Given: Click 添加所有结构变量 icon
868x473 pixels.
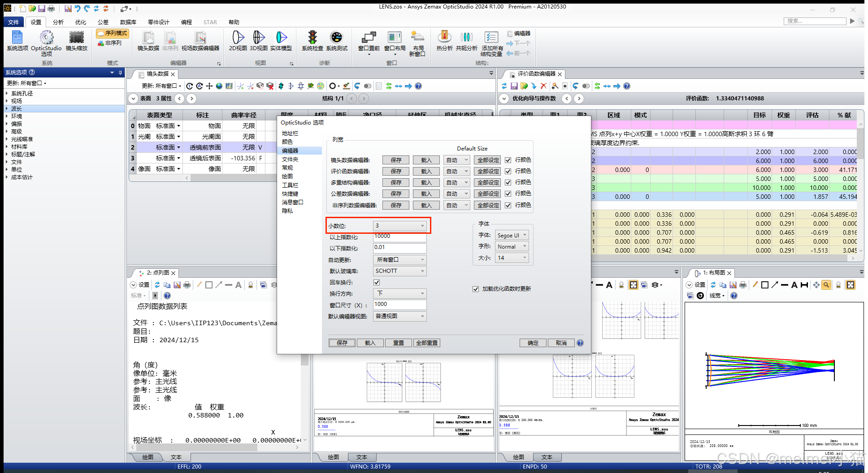Looking at the screenshot, I should [x=492, y=43].
